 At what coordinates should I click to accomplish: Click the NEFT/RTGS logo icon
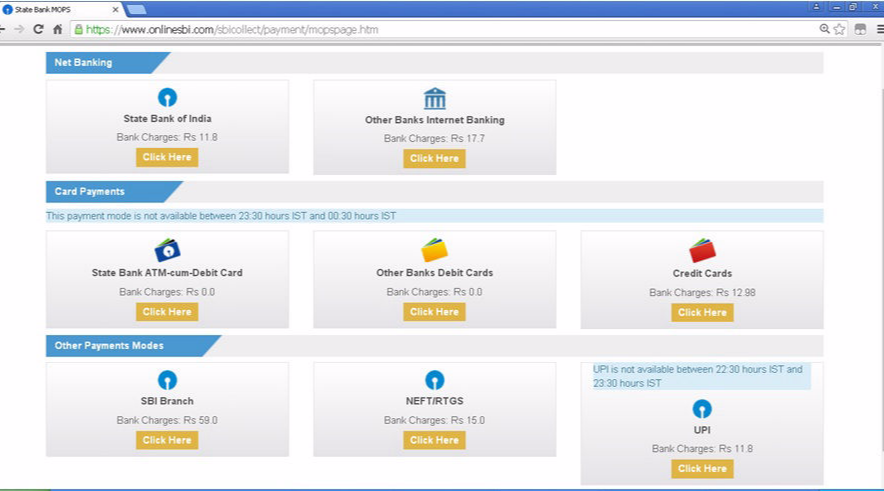434,380
